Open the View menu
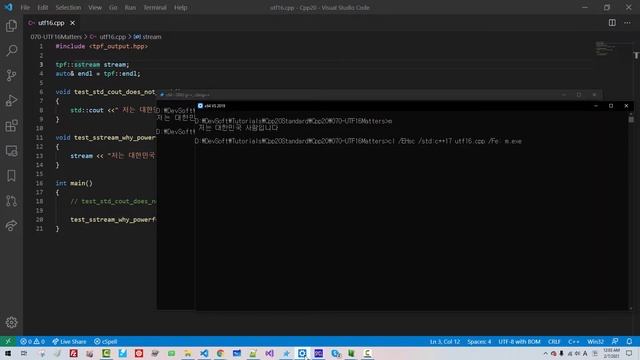Image resolution: width=640 pixels, height=360 pixels. 95,7
